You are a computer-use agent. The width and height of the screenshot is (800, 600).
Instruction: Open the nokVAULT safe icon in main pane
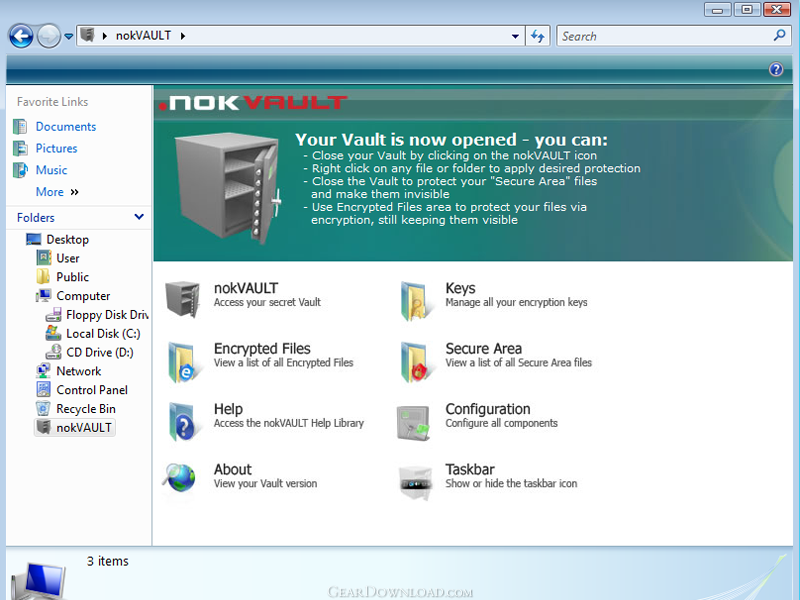pyautogui.click(x=182, y=299)
